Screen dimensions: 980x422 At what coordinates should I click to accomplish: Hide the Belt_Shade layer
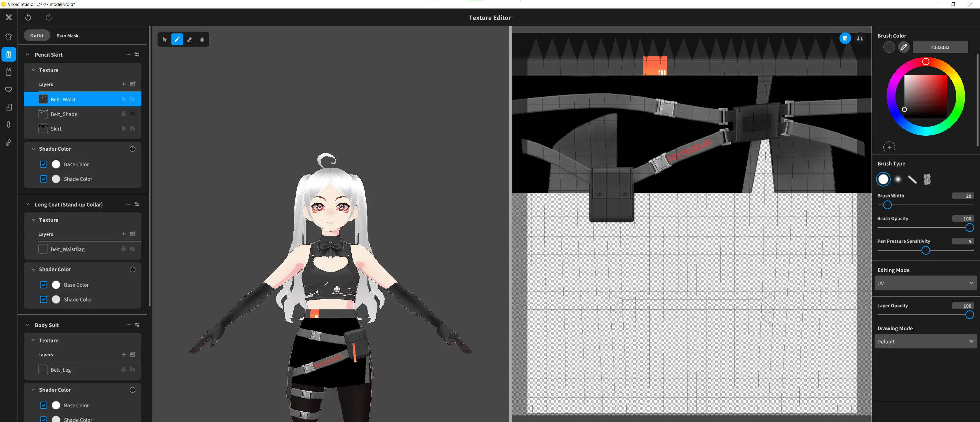[132, 114]
